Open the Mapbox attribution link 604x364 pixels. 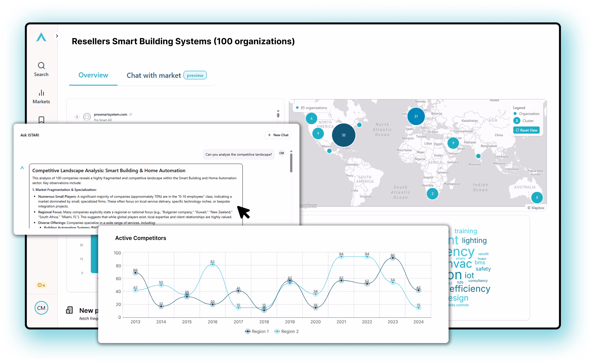536,208
